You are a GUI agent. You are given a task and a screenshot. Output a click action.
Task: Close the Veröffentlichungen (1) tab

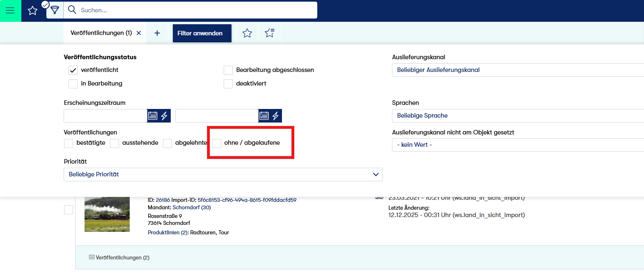tap(139, 33)
